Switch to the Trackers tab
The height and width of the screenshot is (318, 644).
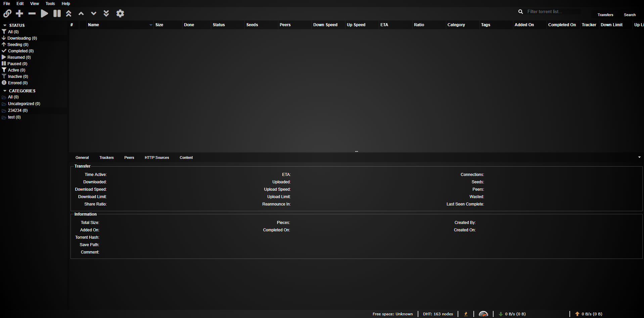[106, 157]
